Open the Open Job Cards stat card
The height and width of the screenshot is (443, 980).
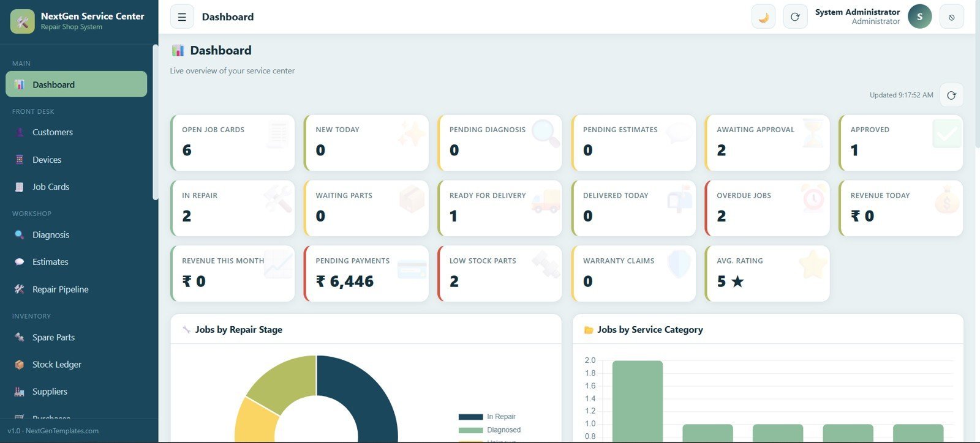(233, 143)
